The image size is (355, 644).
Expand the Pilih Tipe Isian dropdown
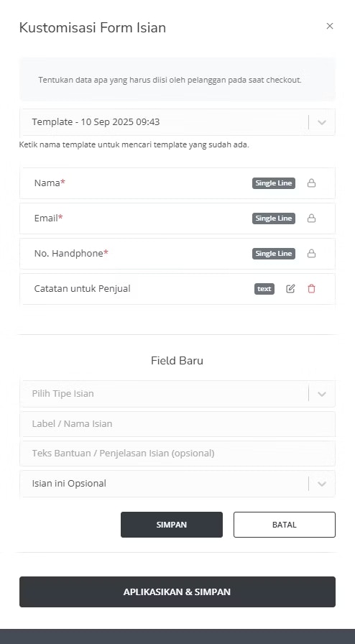[322, 394]
